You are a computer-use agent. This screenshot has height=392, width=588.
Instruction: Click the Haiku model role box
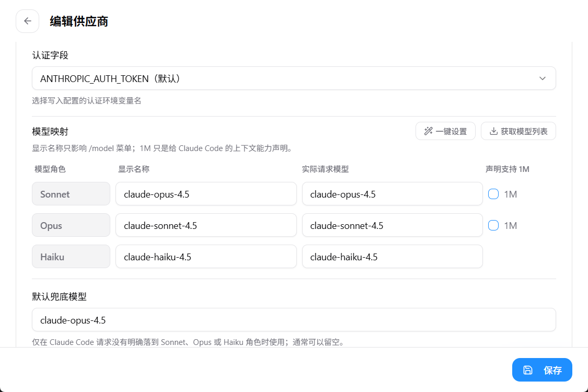[x=71, y=257]
